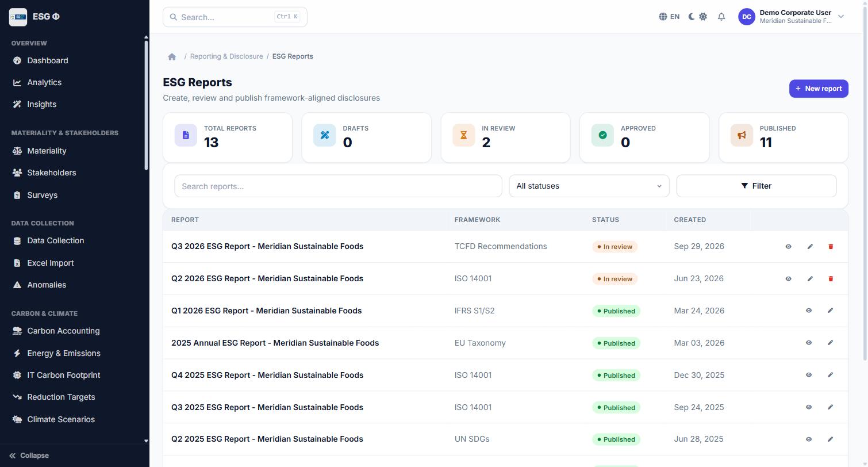The height and width of the screenshot is (467, 868).
Task: Expand the user account menu chevron
Action: pyautogui.click(x=841, y=17)
